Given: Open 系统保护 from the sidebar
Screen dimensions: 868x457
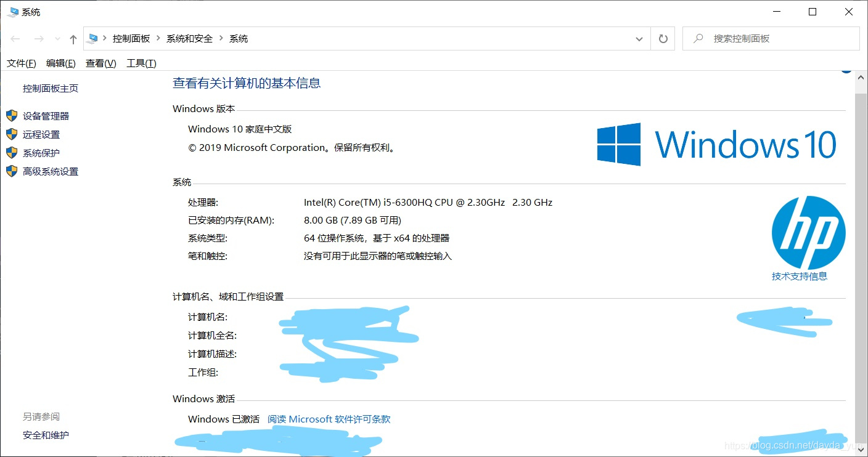Looking at the screenshot, I should 41,153.
